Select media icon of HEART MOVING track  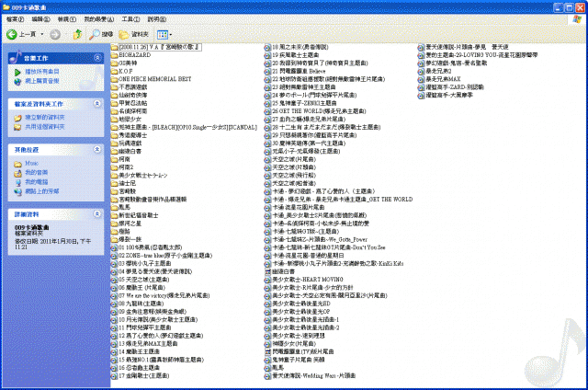pos(267,280)
